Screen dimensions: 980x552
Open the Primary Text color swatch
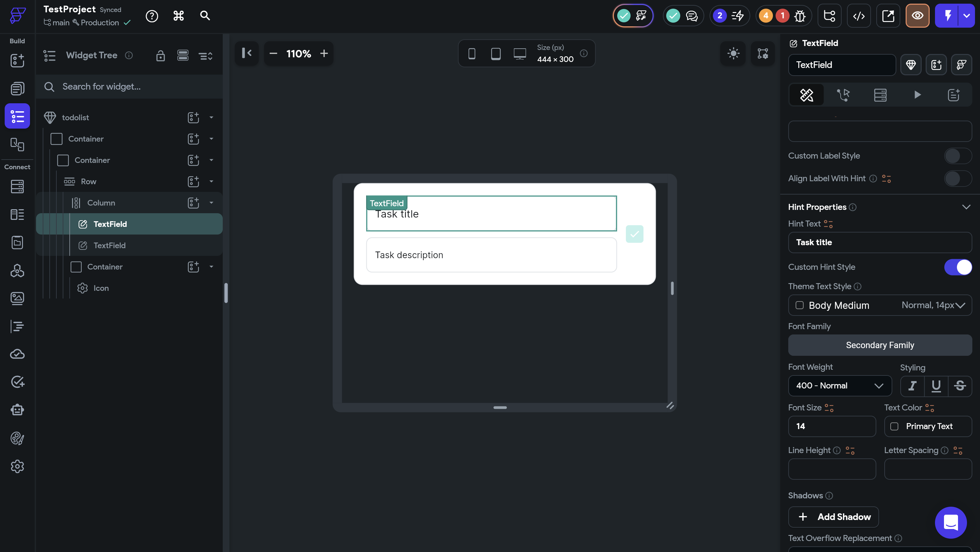coord(894,426)
